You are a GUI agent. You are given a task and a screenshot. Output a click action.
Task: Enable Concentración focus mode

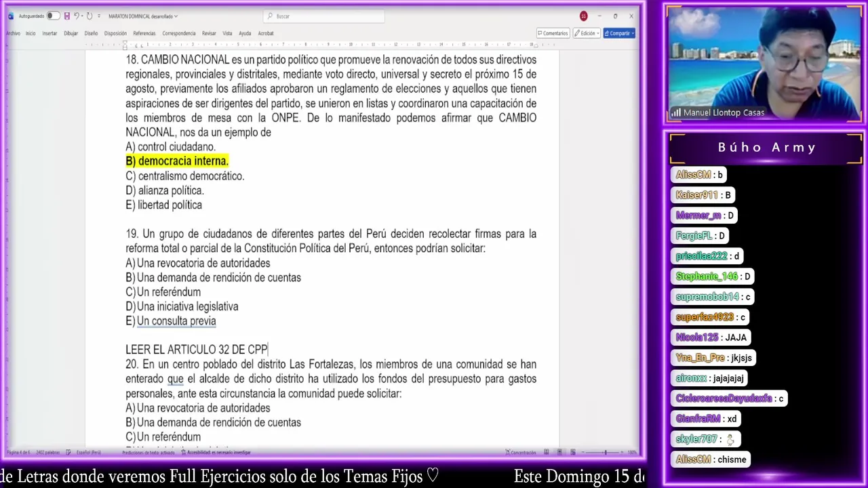pyautogui.click(x=521, y=452)
